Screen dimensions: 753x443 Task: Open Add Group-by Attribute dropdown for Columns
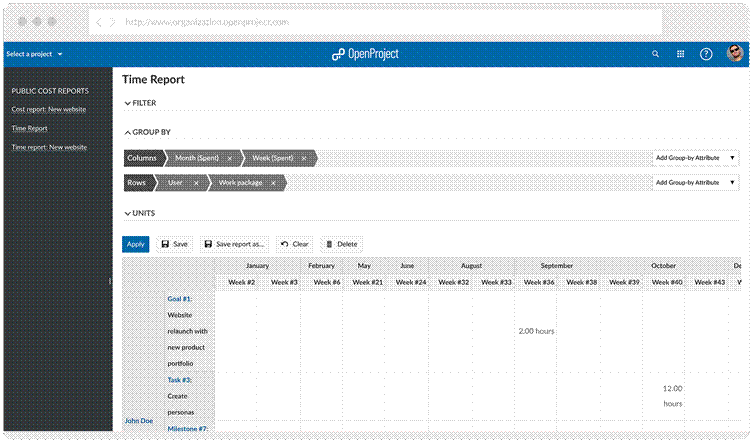(x=695, y=158)
